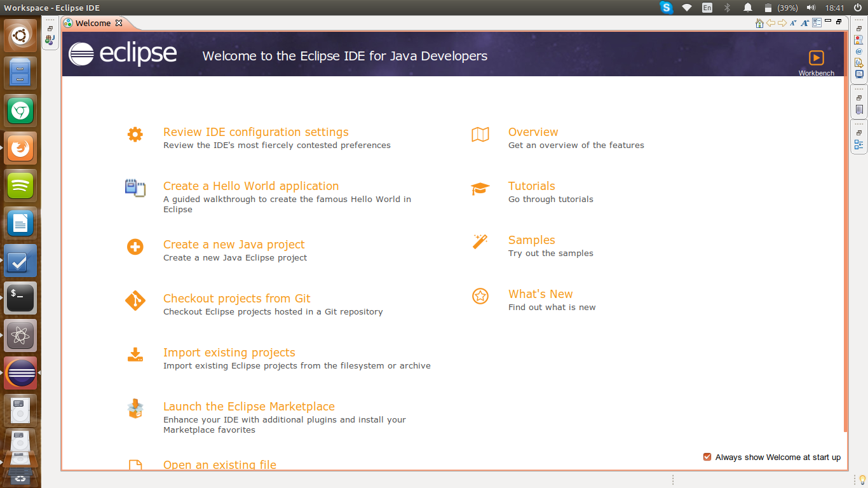This screenshot has height=488, width=868.
Task: Close the Welcome tab
Action: 119,23
